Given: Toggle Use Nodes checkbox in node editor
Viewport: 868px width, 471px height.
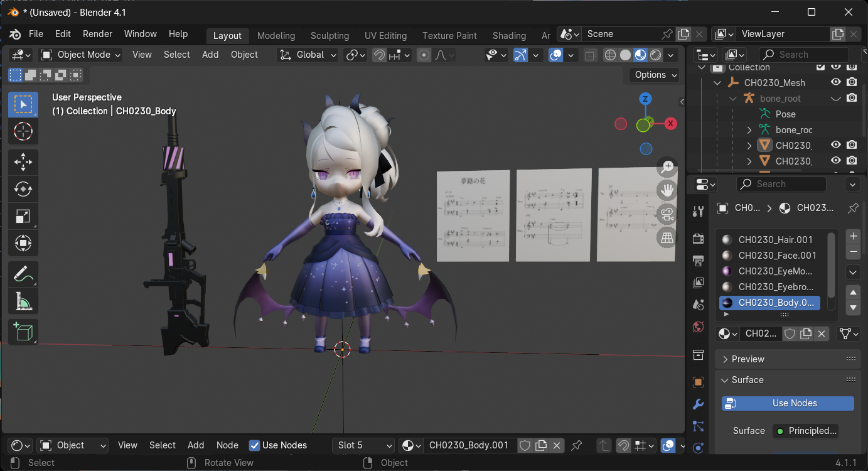Looking at the screenshot, I should tap(254, 445).
